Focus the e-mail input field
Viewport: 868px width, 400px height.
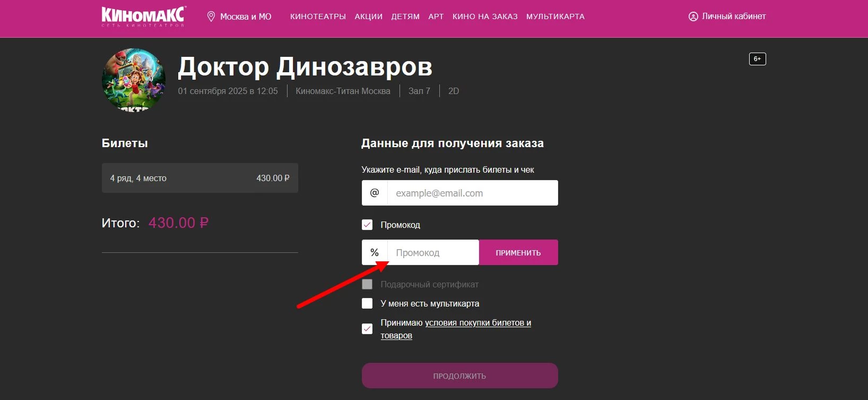click(x=472, y=193)
